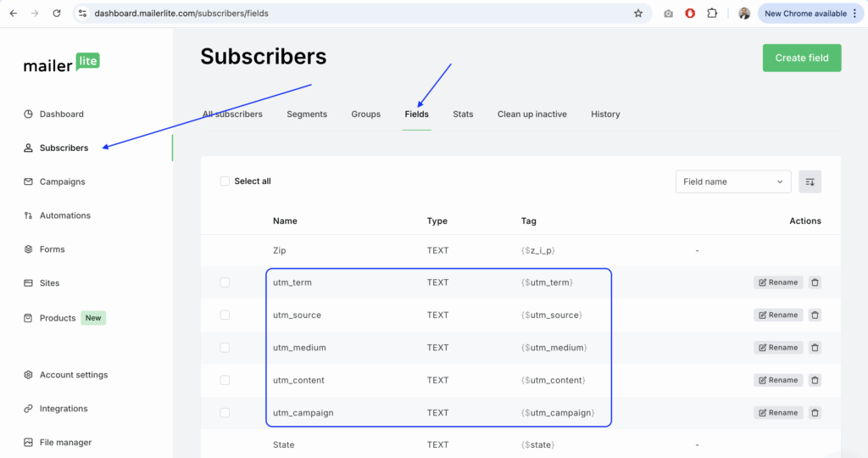Click the {$z_i_p} tag text
This screenshot has width=868, height=458.
(538, 250)
